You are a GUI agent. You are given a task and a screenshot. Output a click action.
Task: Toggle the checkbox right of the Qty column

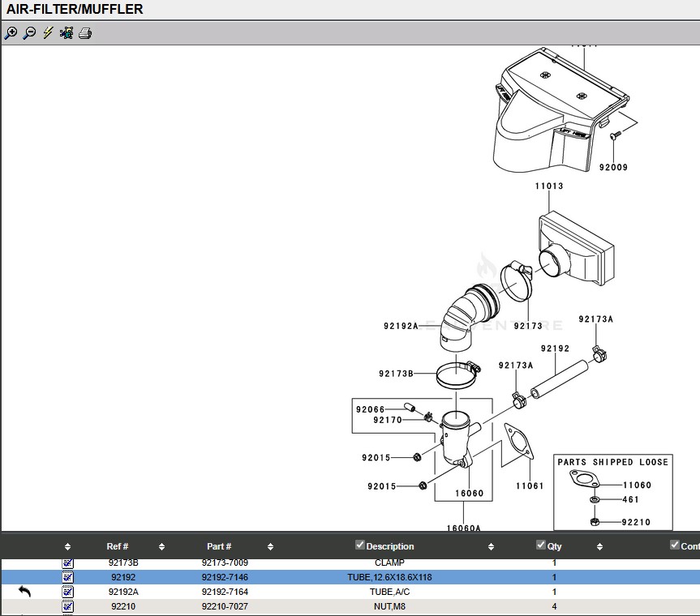click(x=675, y=545)
